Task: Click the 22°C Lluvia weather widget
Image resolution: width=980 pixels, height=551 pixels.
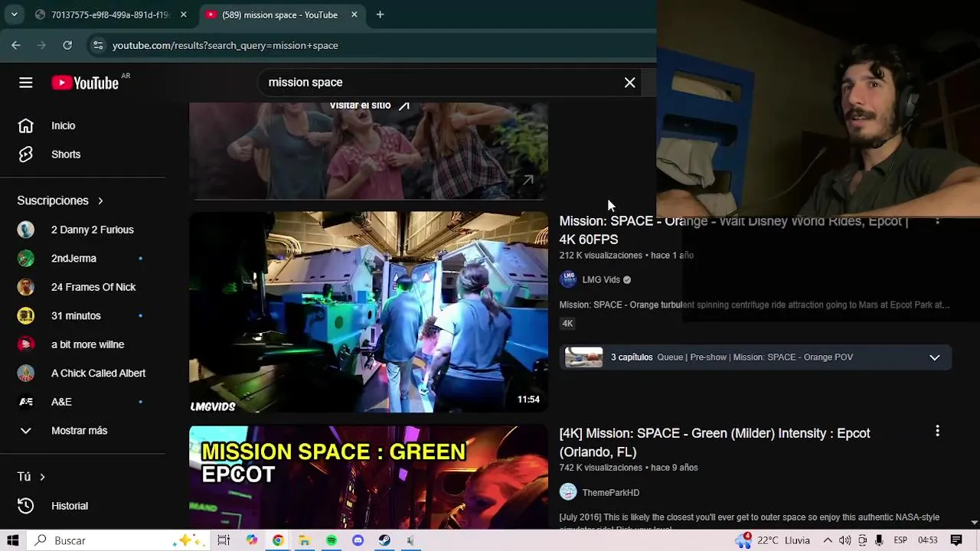Action: tap(773, 540)
